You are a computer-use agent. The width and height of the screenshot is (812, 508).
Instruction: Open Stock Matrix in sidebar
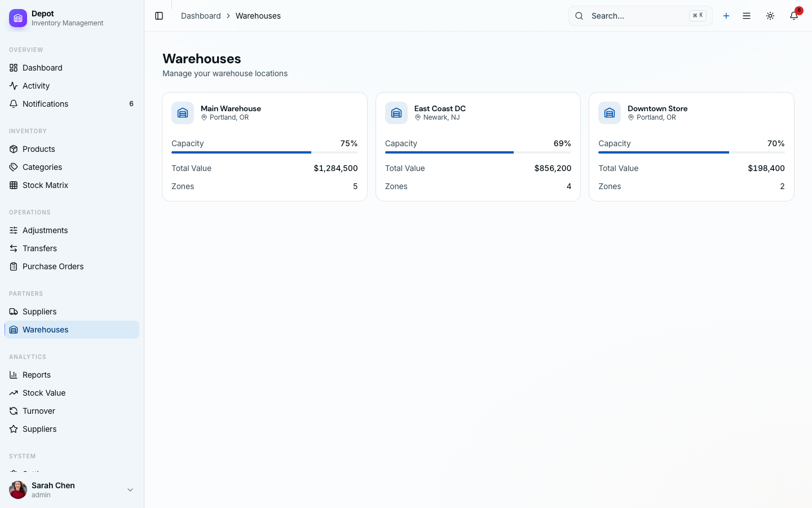tap(45, 185)
